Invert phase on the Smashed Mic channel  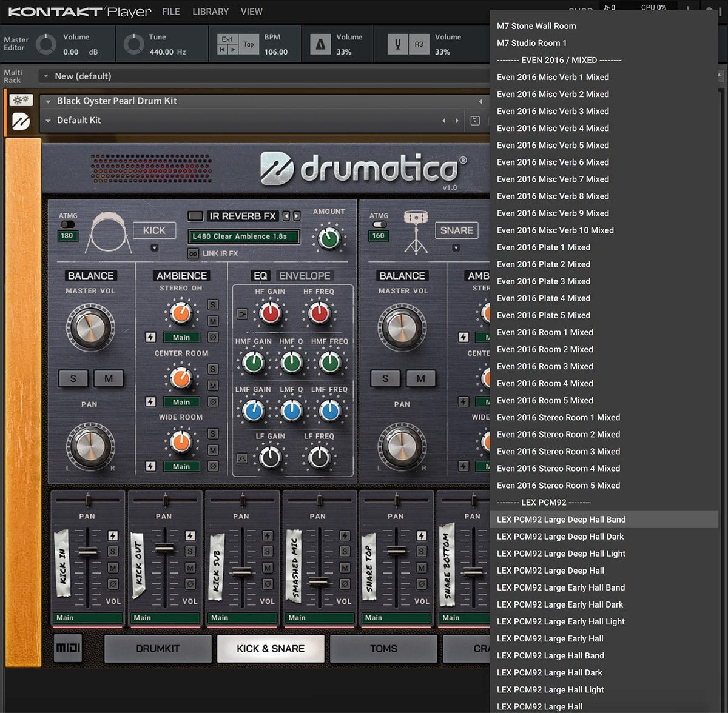pos(345,584)
